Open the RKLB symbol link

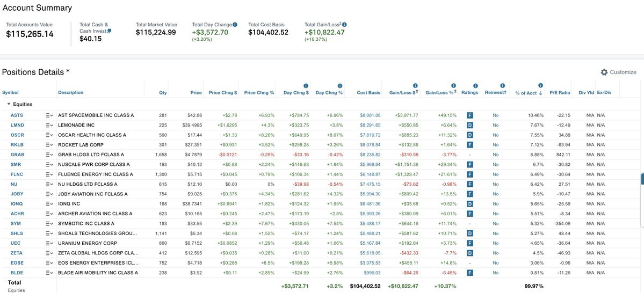pyautogui.click(x=17, y=145)
